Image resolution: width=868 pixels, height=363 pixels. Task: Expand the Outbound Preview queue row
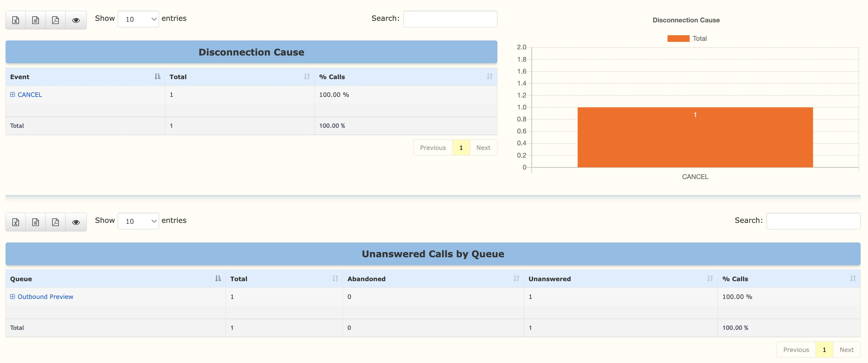tap(13, 296)
